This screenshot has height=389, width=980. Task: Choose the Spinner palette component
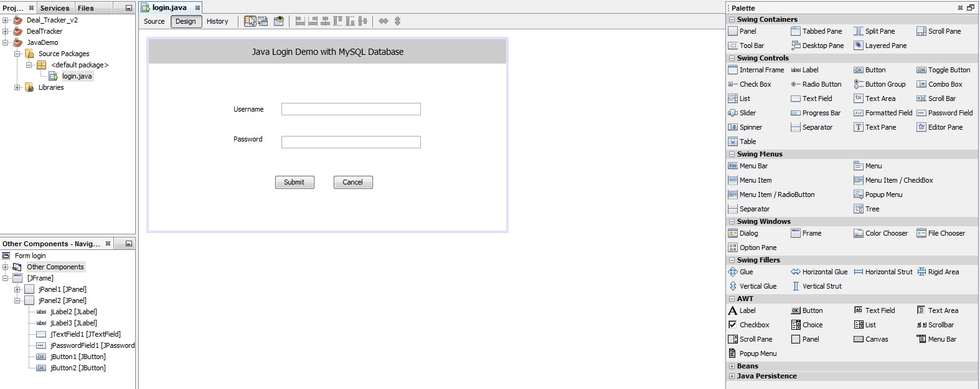coord(745,127)
